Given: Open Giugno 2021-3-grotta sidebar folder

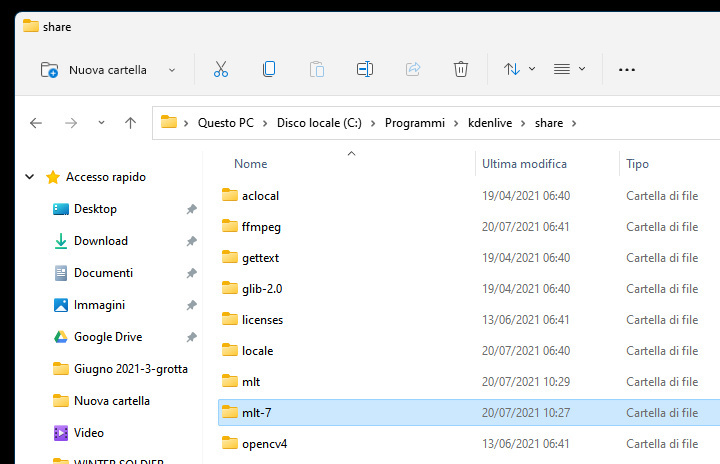Looking at the screenshot, I should (130, 369).
